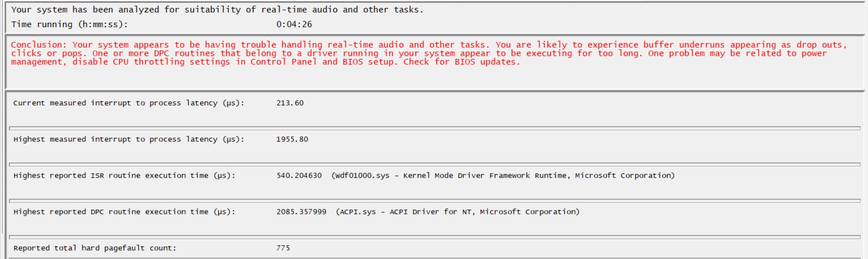868x259 pixels.
Task: Click the progress bar below DPC routine time
Action: (x=434, y=237)
